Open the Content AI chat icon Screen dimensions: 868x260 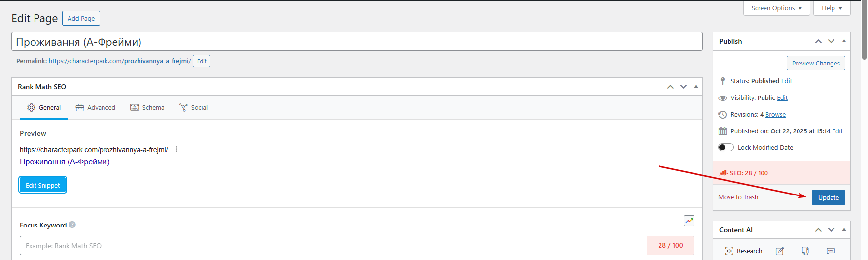coord(831,251)
